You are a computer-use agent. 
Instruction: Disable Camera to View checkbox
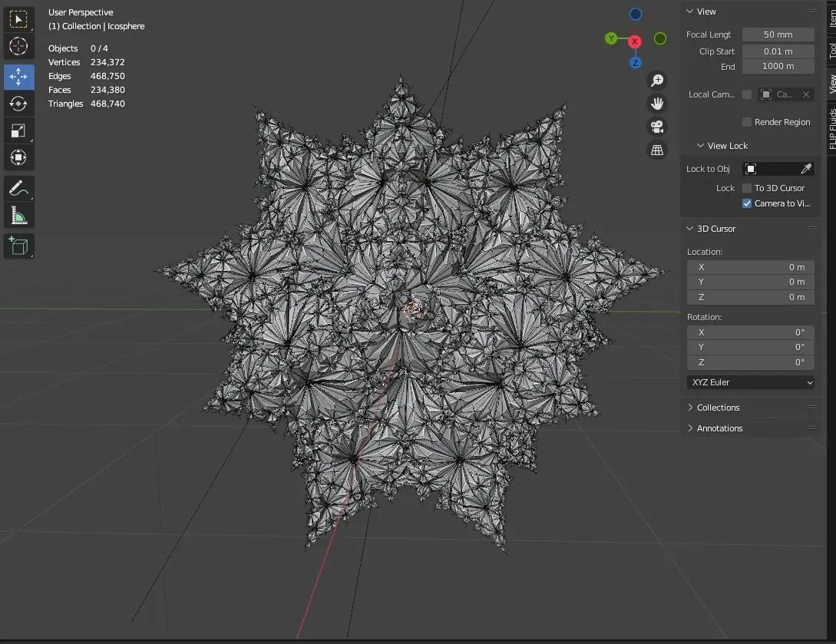pyautogui.click(x=747, y=203)
